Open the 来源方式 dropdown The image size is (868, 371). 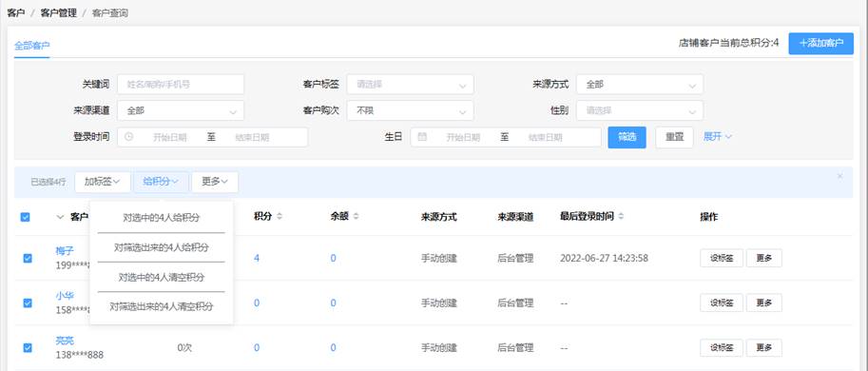coord(640,85)
